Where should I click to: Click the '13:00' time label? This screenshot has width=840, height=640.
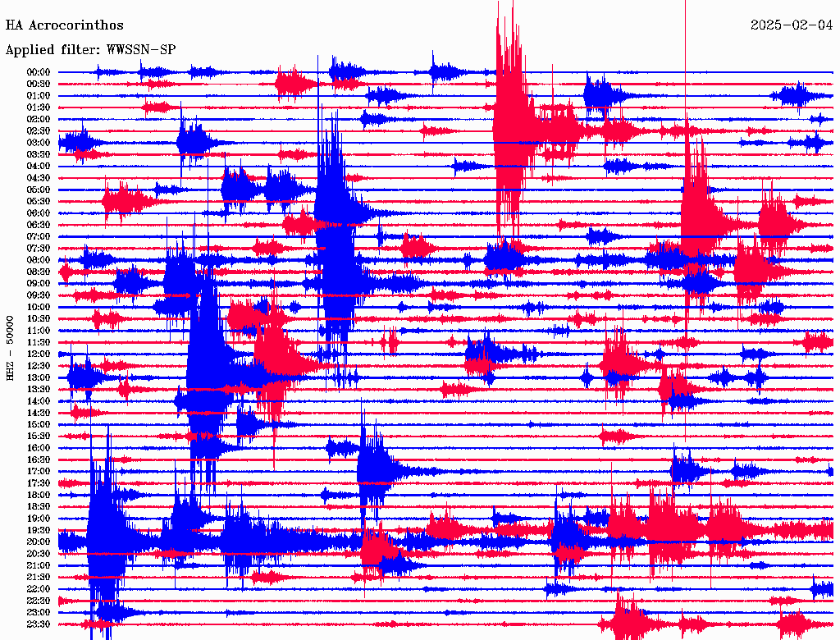[x=38, y=378]
